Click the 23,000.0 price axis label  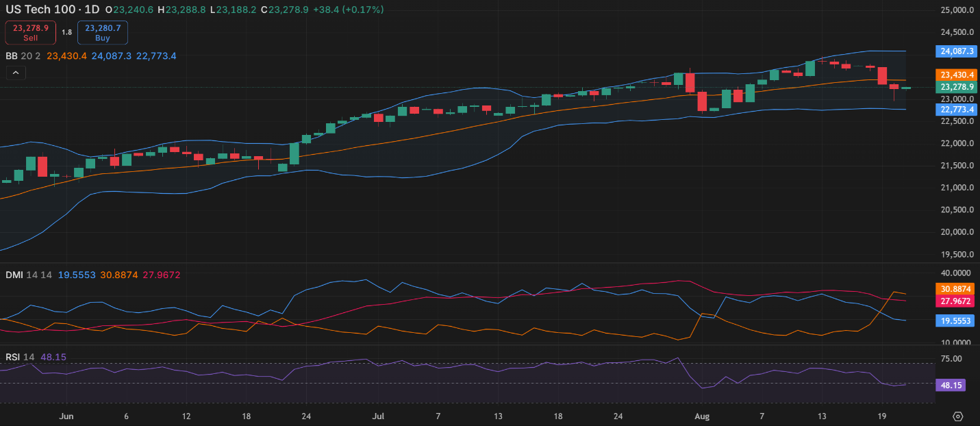coord(959,99)
